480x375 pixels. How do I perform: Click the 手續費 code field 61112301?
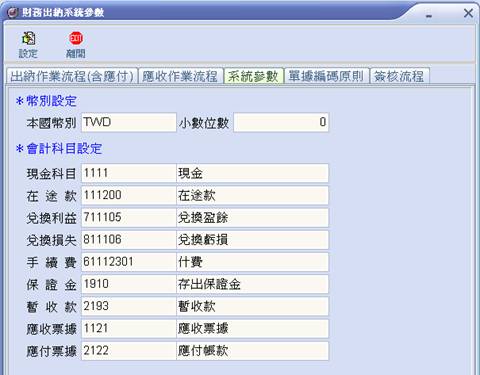click(129, 262)
